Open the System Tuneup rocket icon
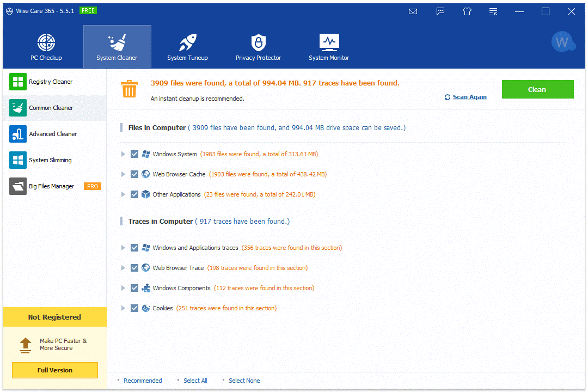588x392 pixels. coord(187,42)
